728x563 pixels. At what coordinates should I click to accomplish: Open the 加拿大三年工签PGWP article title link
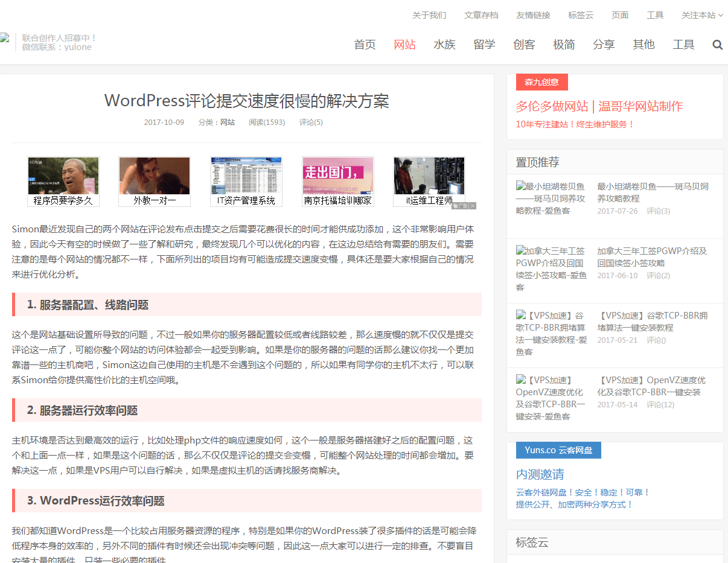click(x=651, y=256)
